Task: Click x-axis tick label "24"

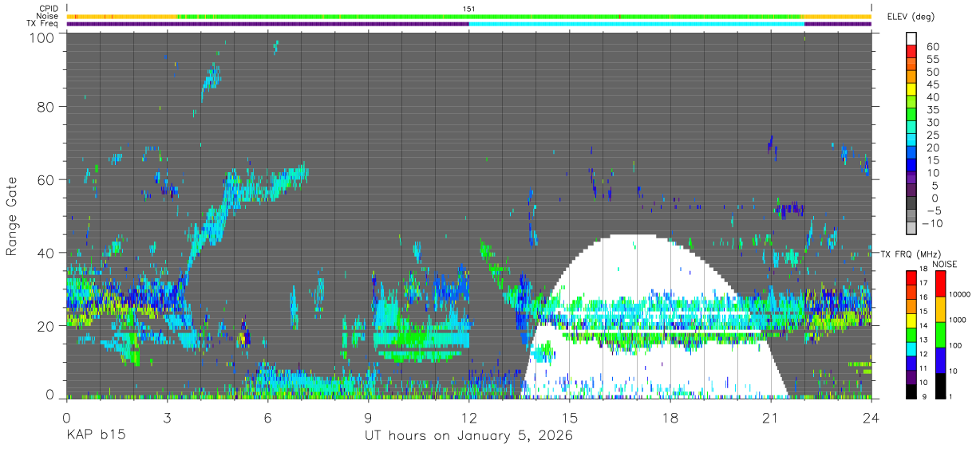Action: tap(871, 418)
